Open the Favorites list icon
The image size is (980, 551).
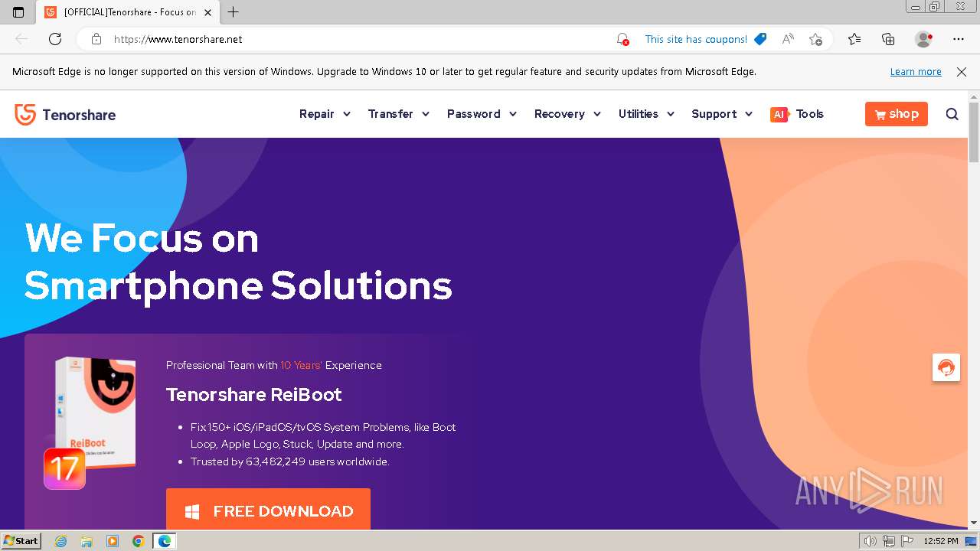[854, 39]
